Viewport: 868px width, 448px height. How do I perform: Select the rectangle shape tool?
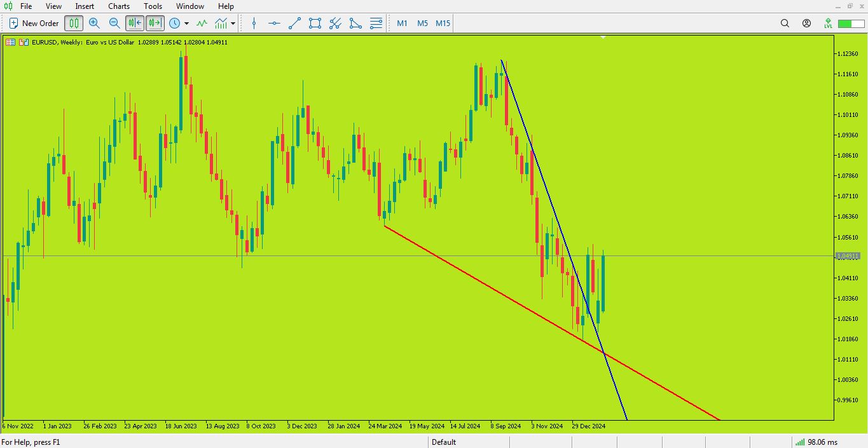(315, 24)
